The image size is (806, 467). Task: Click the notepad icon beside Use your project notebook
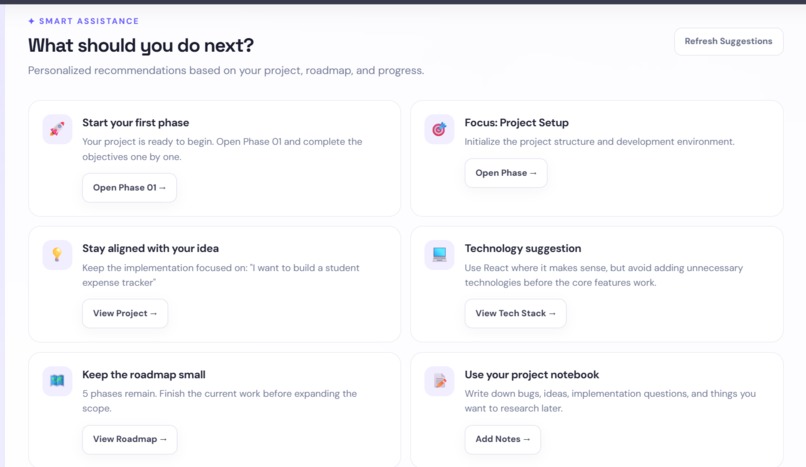439,381
